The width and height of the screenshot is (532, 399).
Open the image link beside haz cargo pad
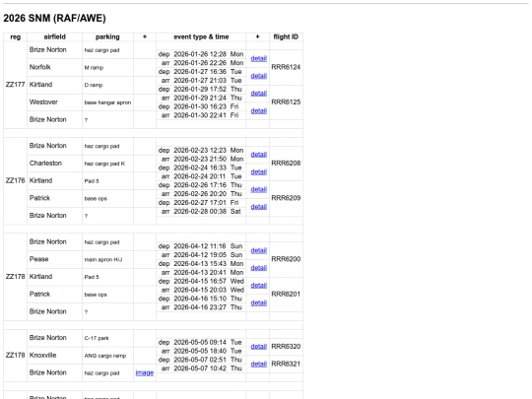point(145,372)
